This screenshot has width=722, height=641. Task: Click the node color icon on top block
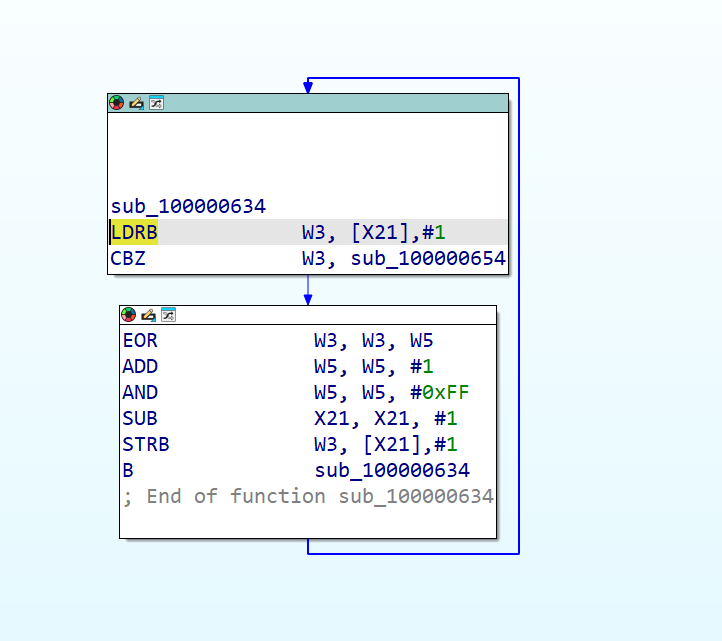(117, 103)
